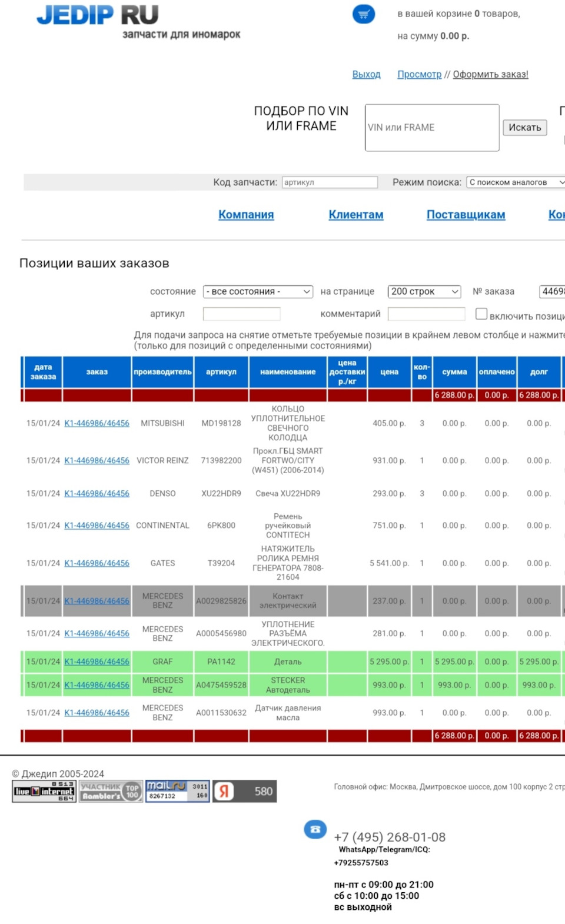Open the Компания menu

(x=246, y=215)
